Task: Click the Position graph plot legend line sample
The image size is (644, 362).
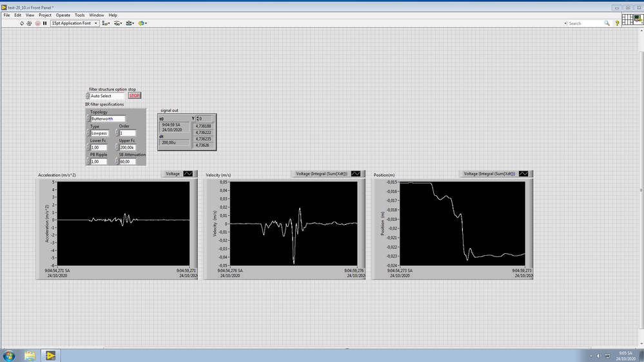Action: pos(523,174)
